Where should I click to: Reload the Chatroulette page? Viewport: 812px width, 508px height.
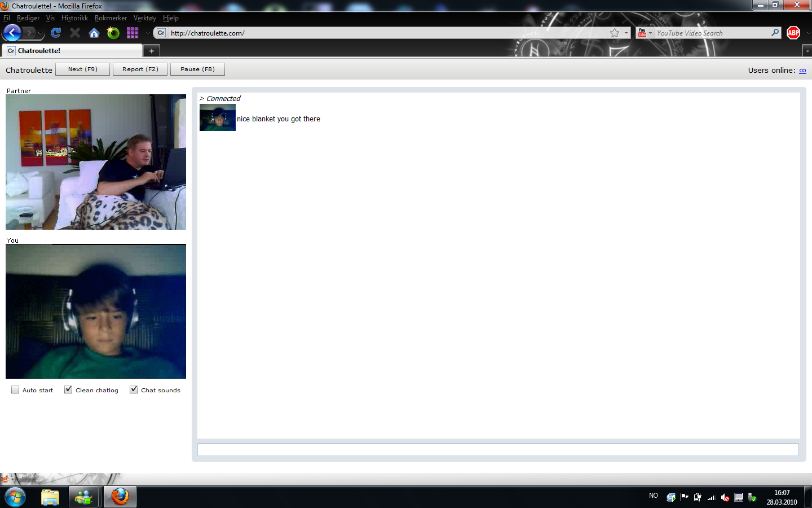tap(55, 33)
